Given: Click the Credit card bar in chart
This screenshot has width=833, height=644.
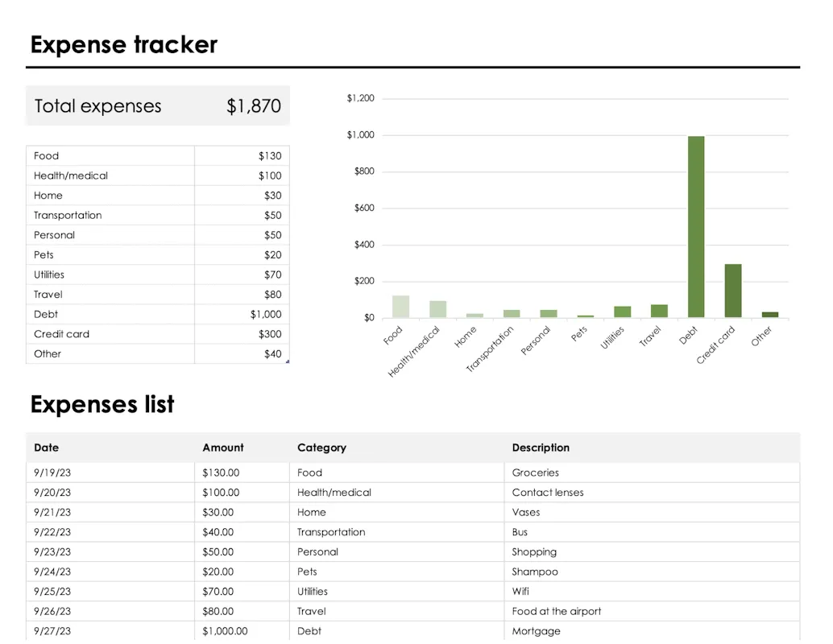Looking at the screenshot, I should pos(733,291).
